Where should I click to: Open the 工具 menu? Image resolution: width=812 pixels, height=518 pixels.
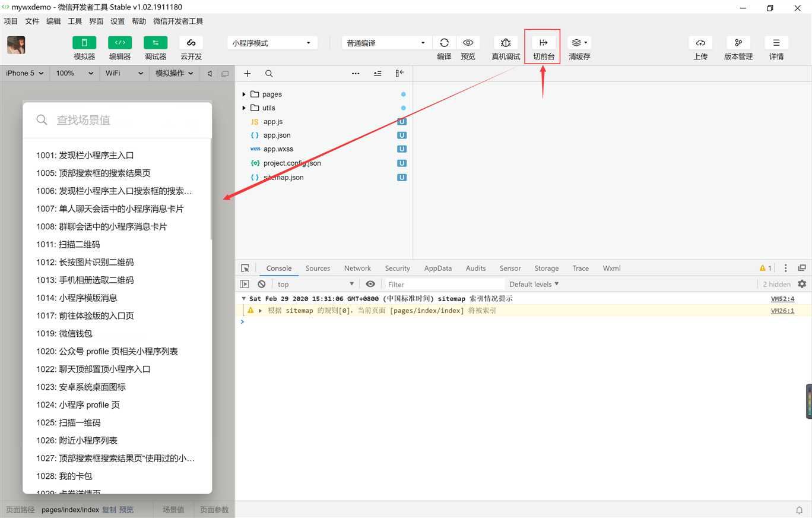point(75,21)
